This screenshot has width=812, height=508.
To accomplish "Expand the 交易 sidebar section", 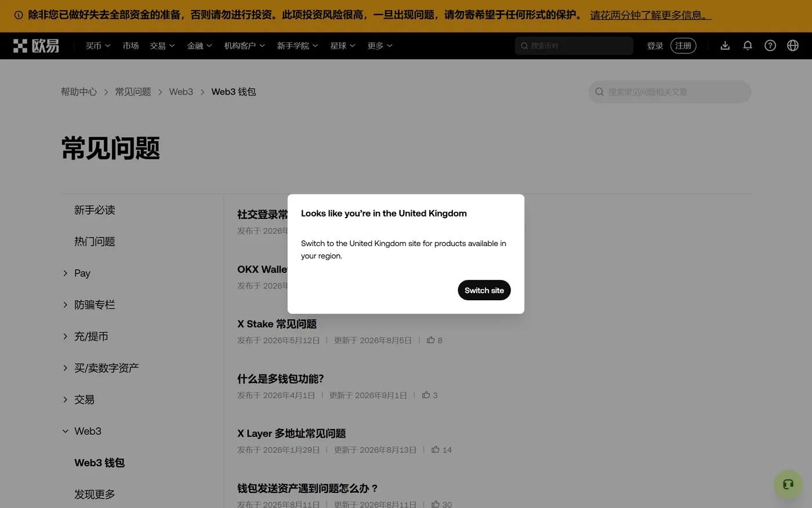I will [x=65, y=399].
